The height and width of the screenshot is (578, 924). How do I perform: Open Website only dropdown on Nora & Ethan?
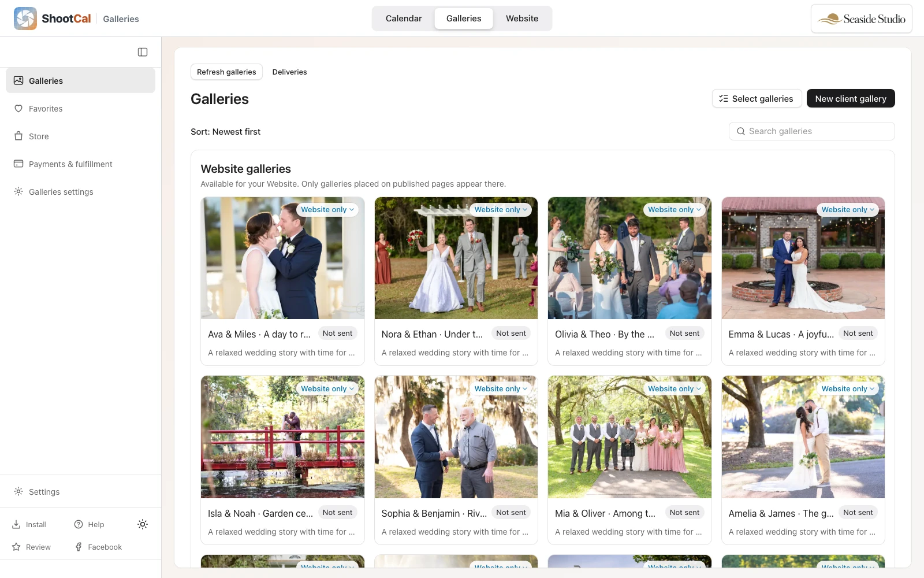pos(501,210)
